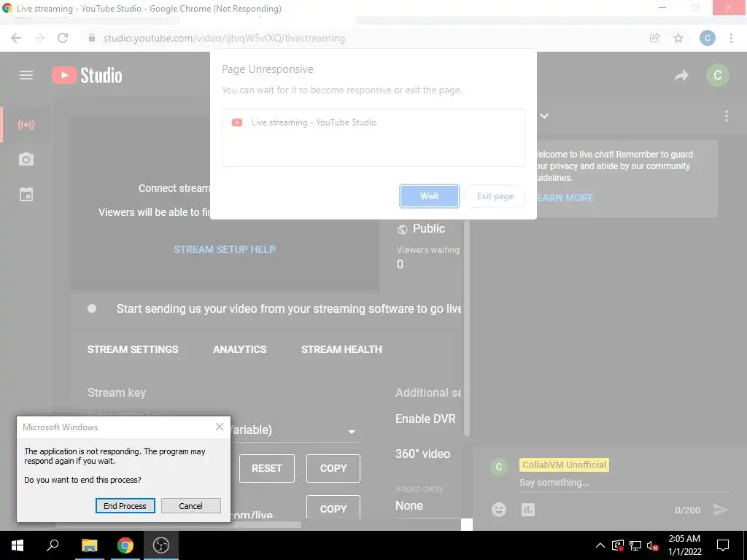The width and height of the screenshot is (747, 560).
Task: Click the RESET stream key button
Action: [x=267, y=468]
